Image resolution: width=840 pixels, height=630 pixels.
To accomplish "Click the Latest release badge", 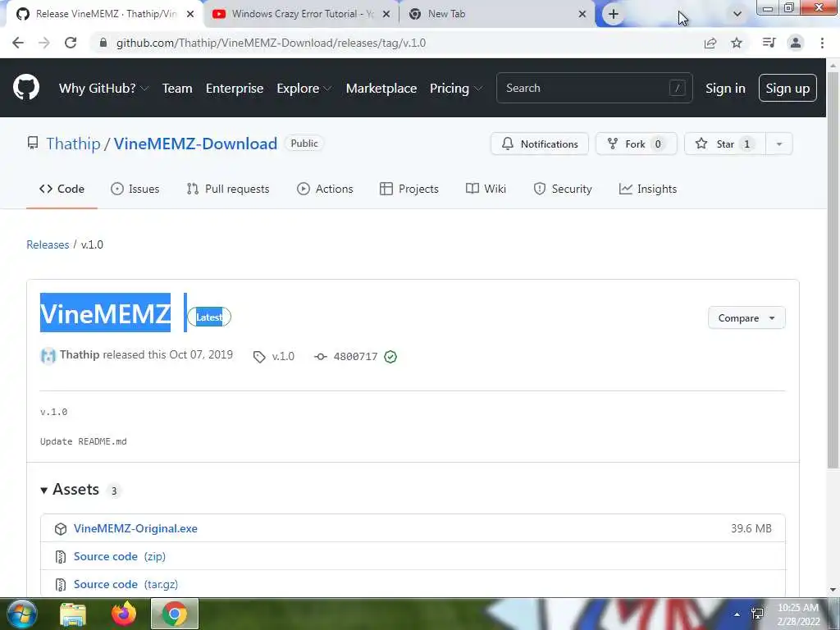I will (209, 317).
